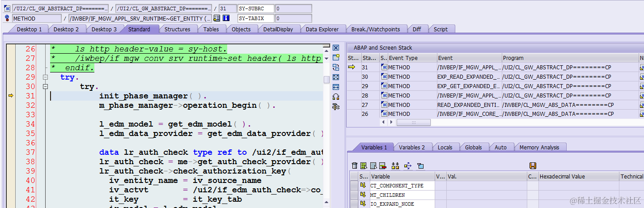
Task: Click the navigate-to-source icon beside GET_ENTITY field
Action: point(217,18)
